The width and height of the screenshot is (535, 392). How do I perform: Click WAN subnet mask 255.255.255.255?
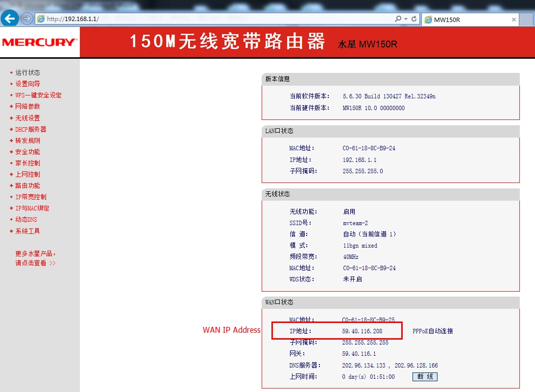[x=365, y=343]
